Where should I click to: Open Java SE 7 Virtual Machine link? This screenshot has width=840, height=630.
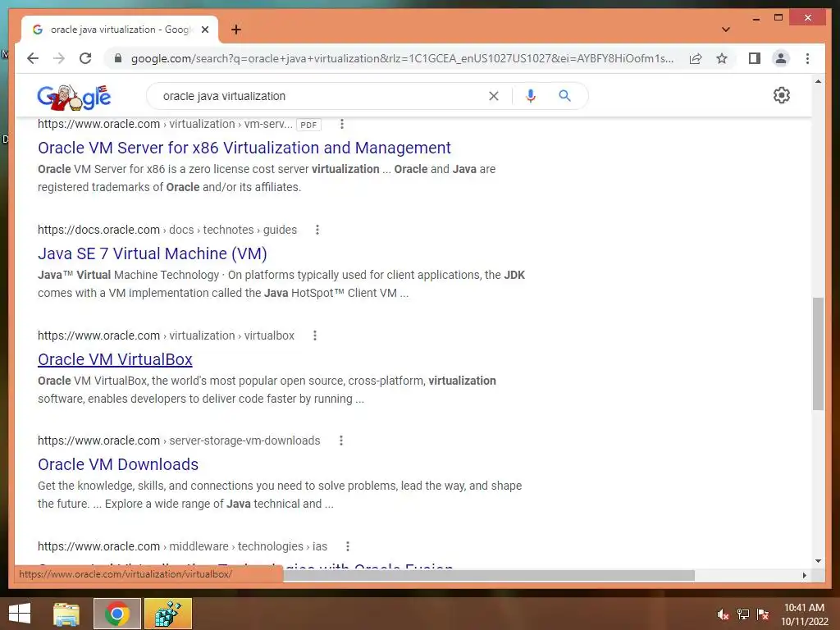point(152,253)
